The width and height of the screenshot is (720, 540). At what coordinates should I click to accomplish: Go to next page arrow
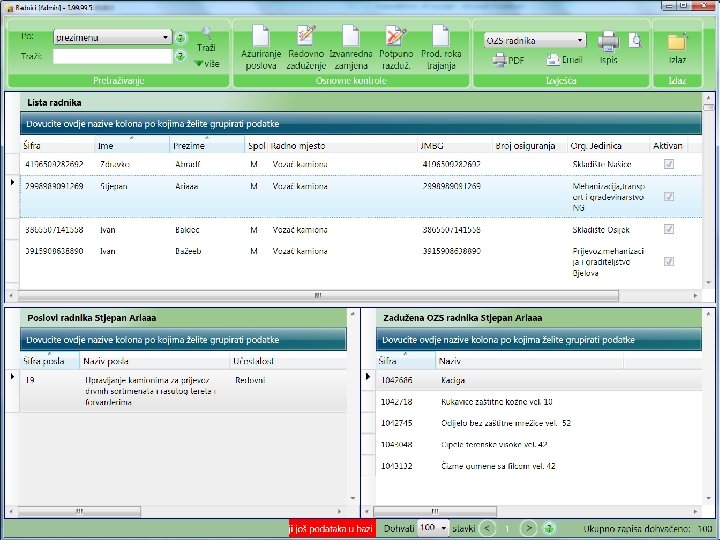[x=529, y=529]
